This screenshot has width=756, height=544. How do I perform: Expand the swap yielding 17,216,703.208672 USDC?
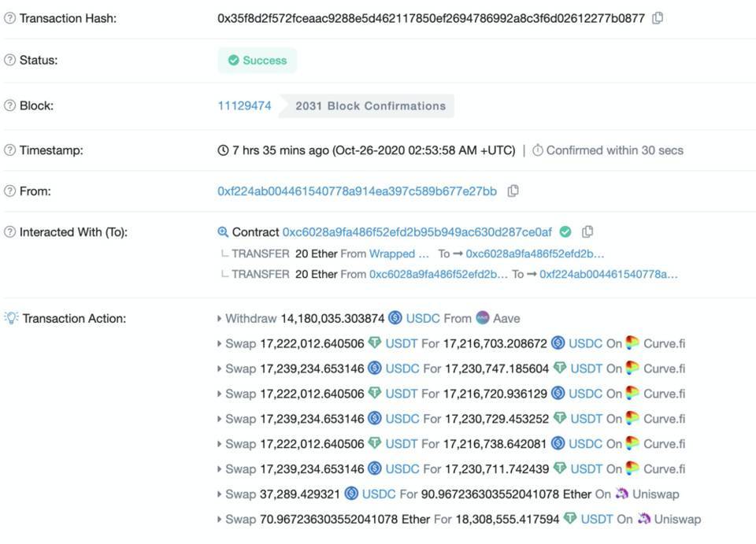220,343
